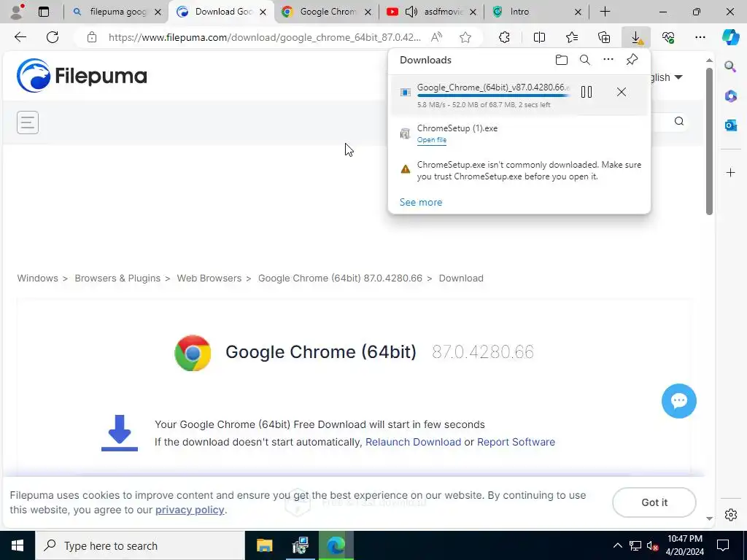Open a new tab
747x560 pixels.
click(x=605, y=12)
